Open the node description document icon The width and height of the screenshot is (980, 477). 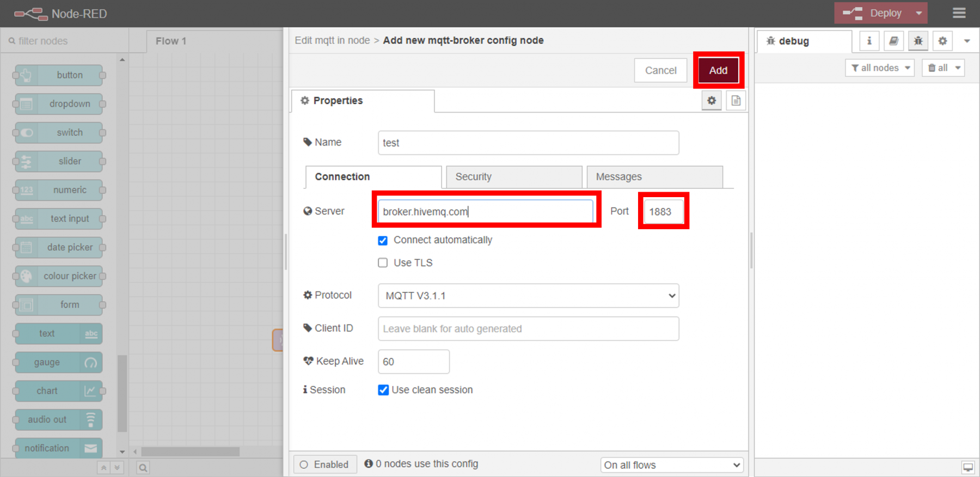point(736,101)
